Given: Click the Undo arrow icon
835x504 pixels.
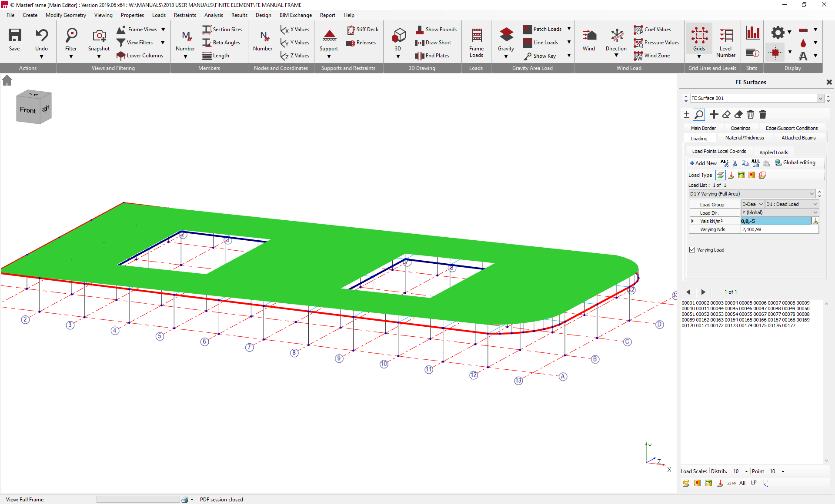Looking at the screenshot, I should pyautogui.click(x=42, y=35).
